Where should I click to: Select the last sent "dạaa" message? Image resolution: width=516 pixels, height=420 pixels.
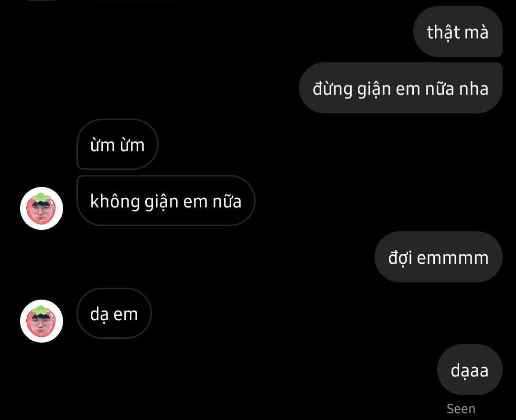[470, 370]
